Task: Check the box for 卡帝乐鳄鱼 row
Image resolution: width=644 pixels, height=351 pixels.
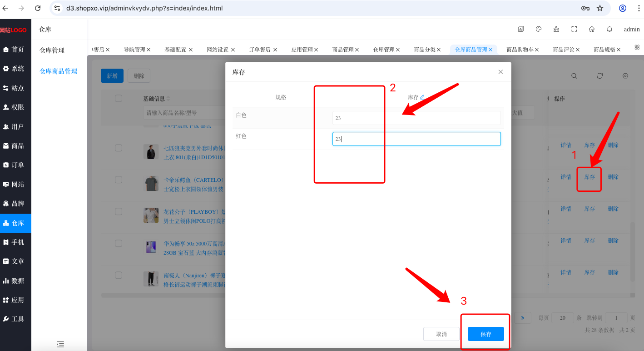Action: pyautogui.click(x=119, y=180)
